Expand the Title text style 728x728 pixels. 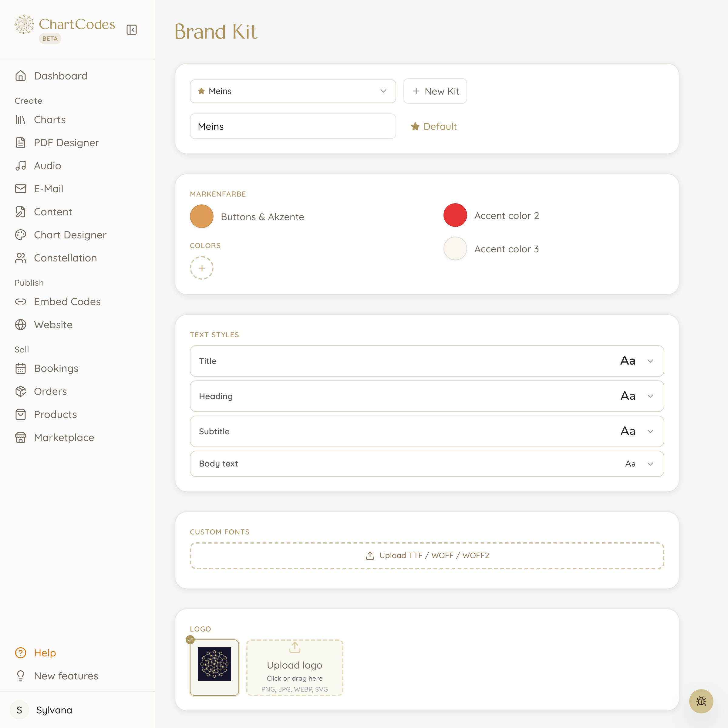[427, 361]
